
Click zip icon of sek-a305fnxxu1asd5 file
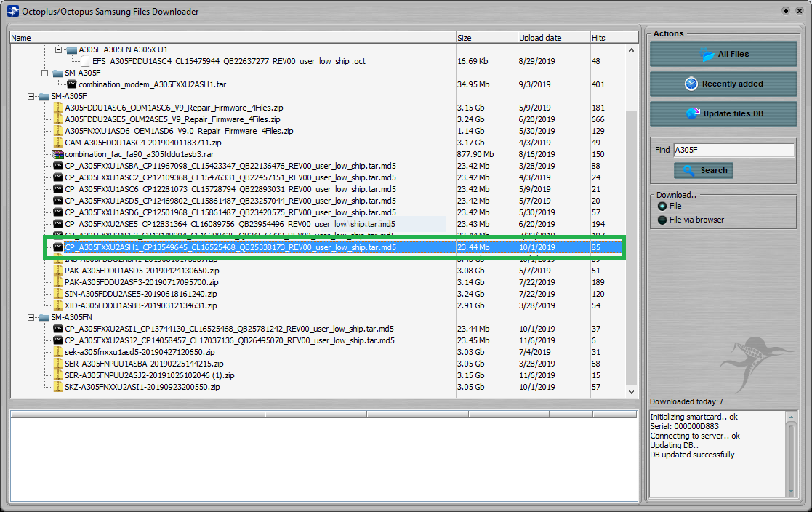(57, 352)
